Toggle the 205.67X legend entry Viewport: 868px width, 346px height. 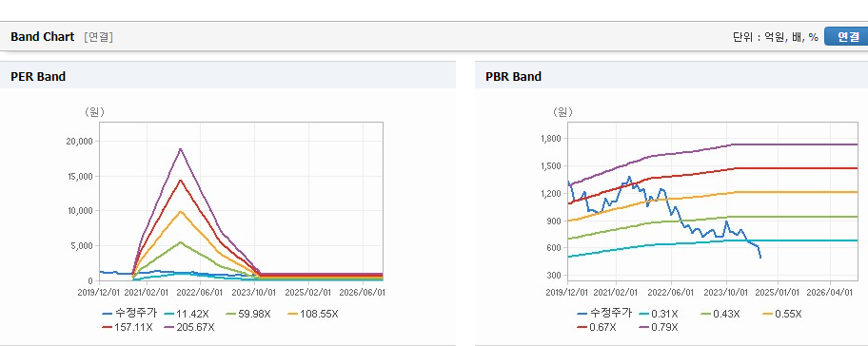point(189,327)
